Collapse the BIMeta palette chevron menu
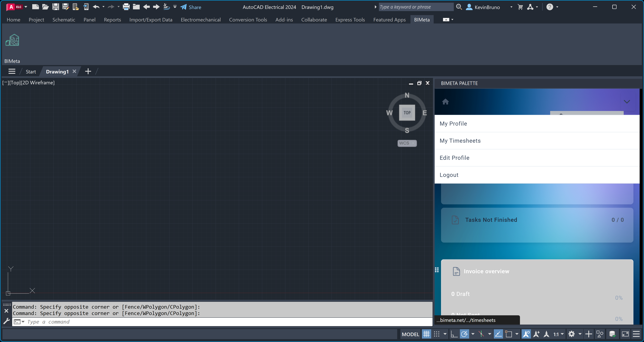Viewport: 644px width, 342px height. point(627,102)
